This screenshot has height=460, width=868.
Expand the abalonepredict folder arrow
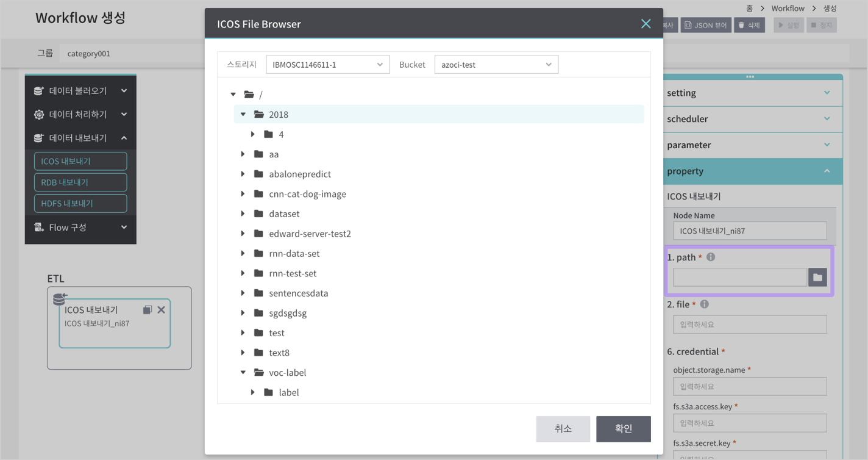(x=243, y=174)
